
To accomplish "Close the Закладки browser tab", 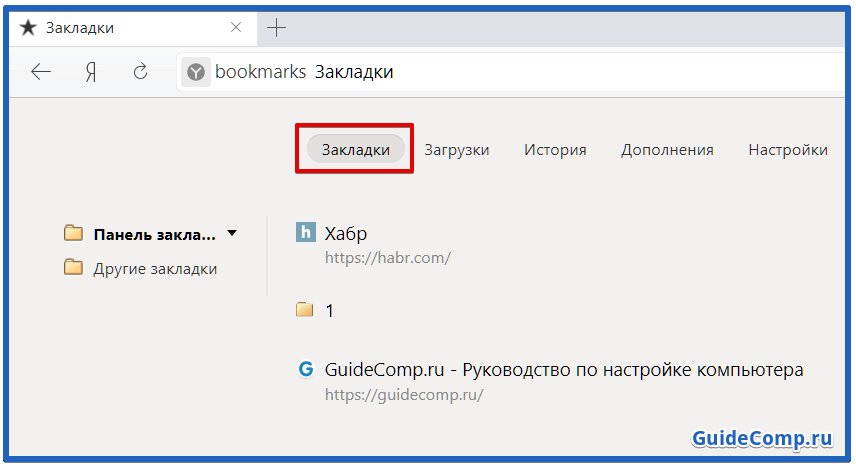I will 236,27.
